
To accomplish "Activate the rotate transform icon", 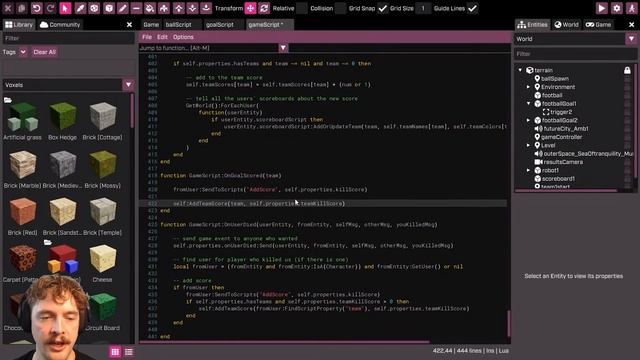I will [x=264, y=8].
